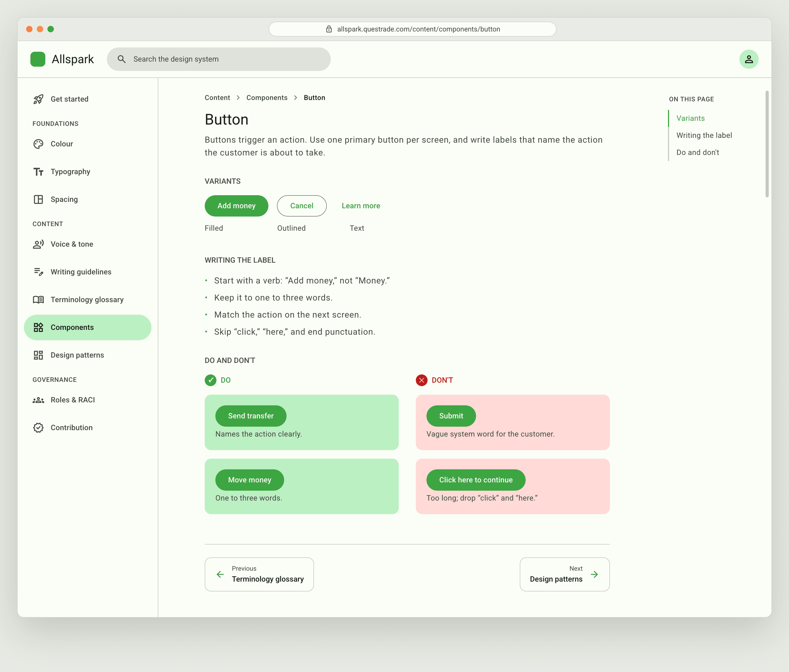The image size is (789, 672).
Task: Click the search magnifier icon
Action: point(122,59)
